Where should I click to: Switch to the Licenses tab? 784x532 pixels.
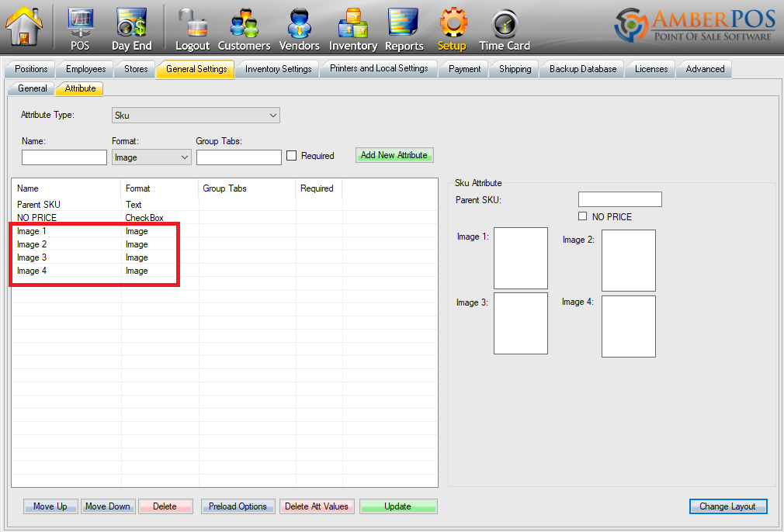(651, 69)
